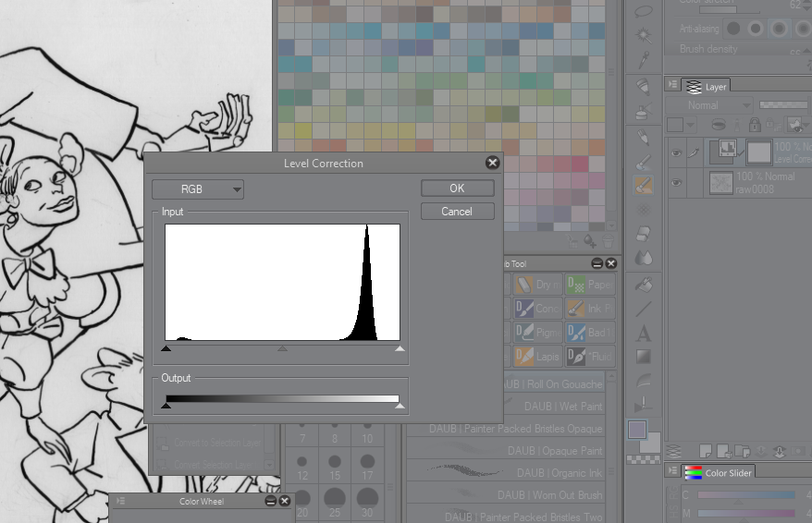Select the Airbrush tool

pyautogui.click(x=644, y=111)
